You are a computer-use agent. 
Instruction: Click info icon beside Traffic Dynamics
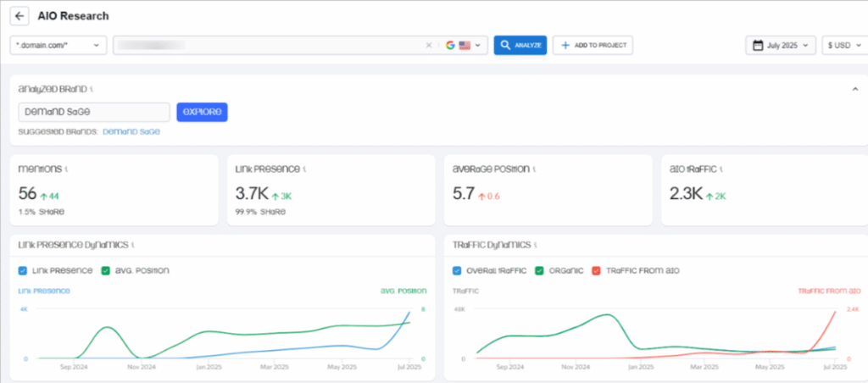pyautogui.click(x=536, y=244)
